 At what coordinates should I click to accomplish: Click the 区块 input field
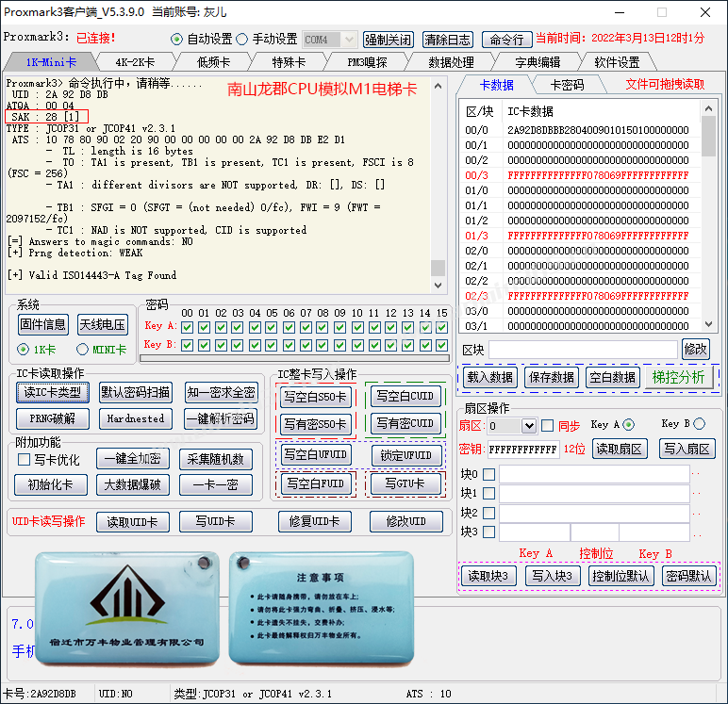click(x=583, y=349)
